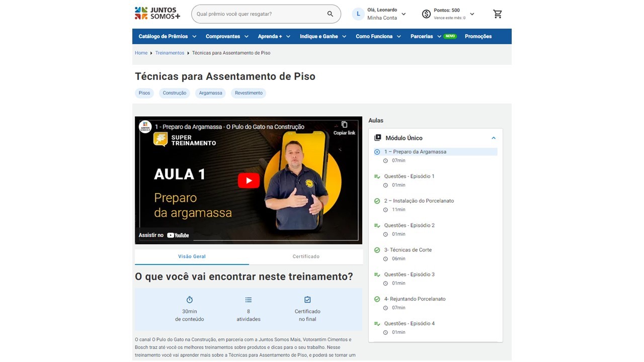Click the search magnifier icon
This screenshot has width=644, height=362.
pyautogui.click(x=330, y=14)
